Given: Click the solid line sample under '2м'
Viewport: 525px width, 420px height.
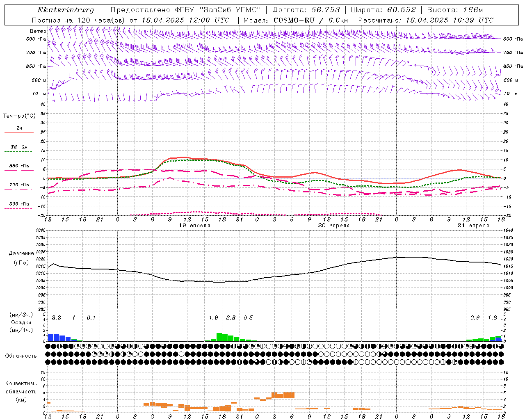Looking at the screenshot, I should tap(19, 133).
